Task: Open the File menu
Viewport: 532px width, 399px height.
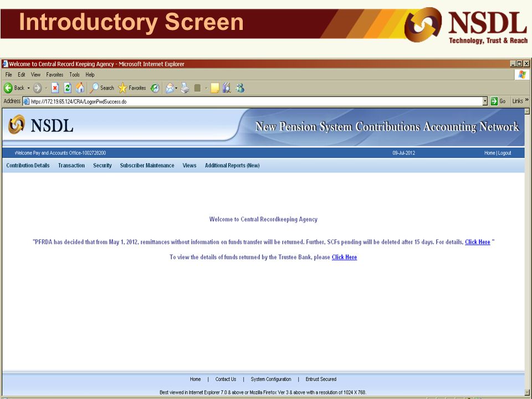Action: click(x=8, y=75)
